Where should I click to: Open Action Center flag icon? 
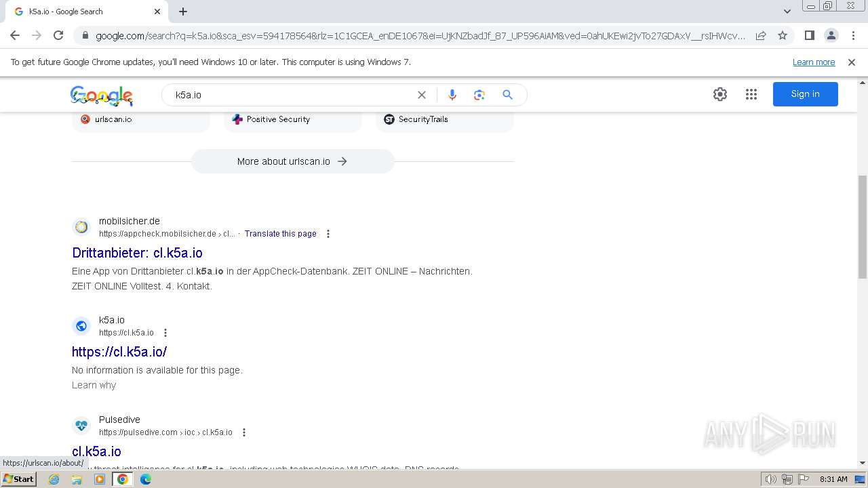click(803, 479)
